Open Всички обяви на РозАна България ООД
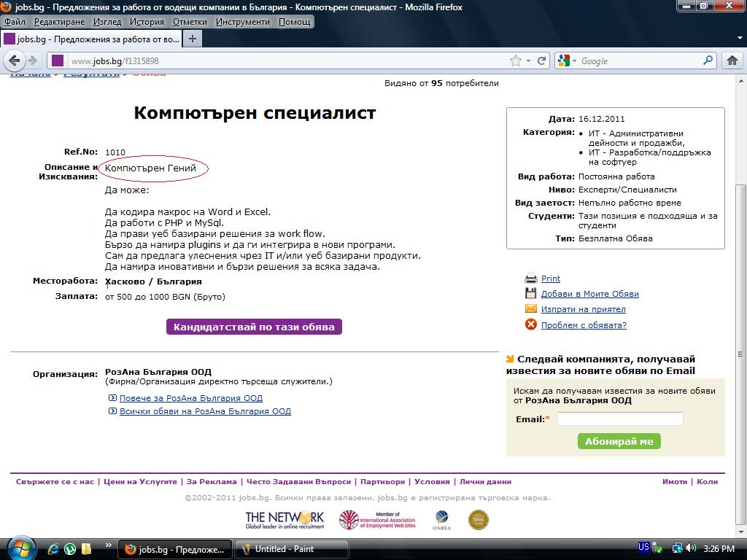Screen dimensions: 747x560 pyautogui.click(x=205, y=411)
